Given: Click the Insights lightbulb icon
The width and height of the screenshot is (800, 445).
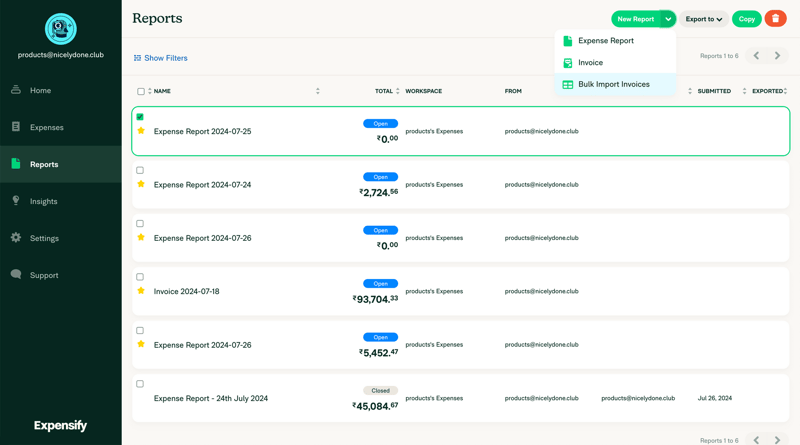Looking at the screenshot, I should pos(16,201).
